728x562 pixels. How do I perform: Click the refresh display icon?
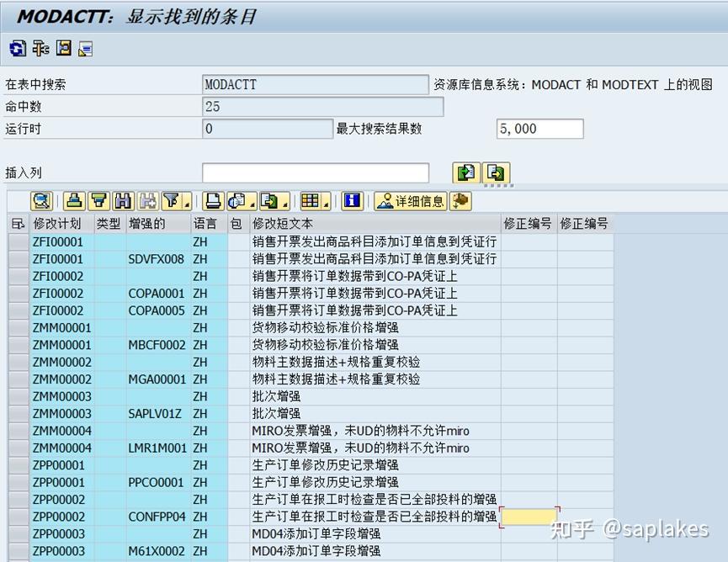(x=41, y=201)
